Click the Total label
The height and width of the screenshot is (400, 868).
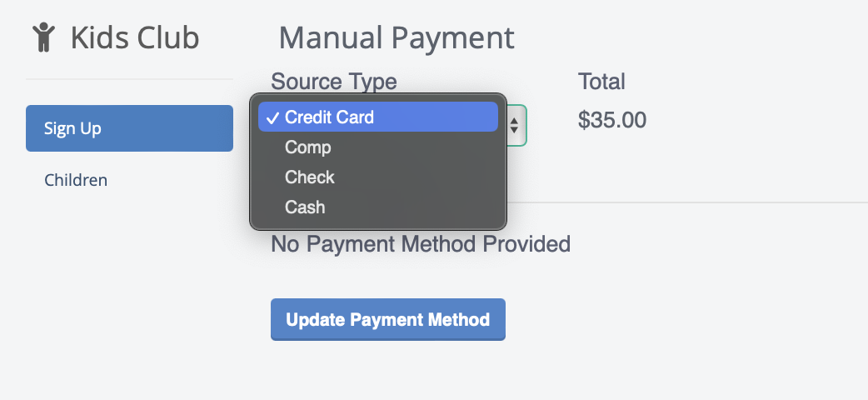pos(601,82)
